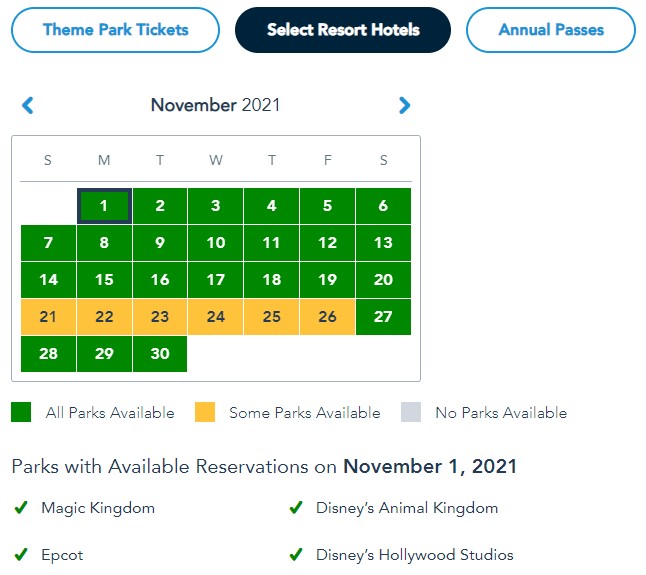Click the gray No Parks Available swatch
The height and width of the screenshot is (575, 646).
pyautogui.click(x=410, y=412)
